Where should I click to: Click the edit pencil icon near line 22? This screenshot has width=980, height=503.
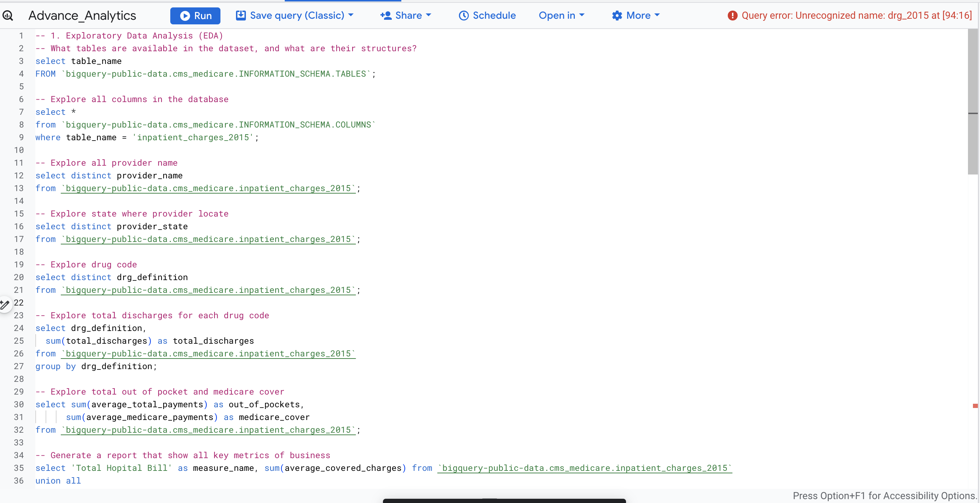tap(5, 305)
